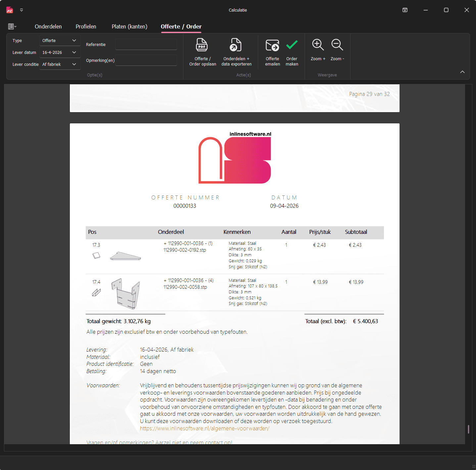
Task: Switch to the Onderdelen tab
Action: pos(48,26)
